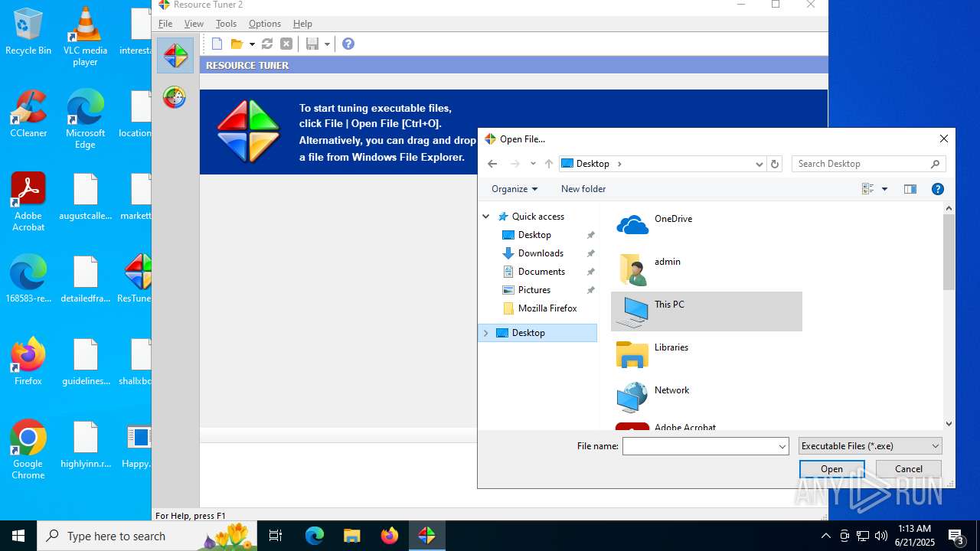Open the Executable Files (*.exe) filter dropdown
The image size is (980, 551).
point(870,446)
